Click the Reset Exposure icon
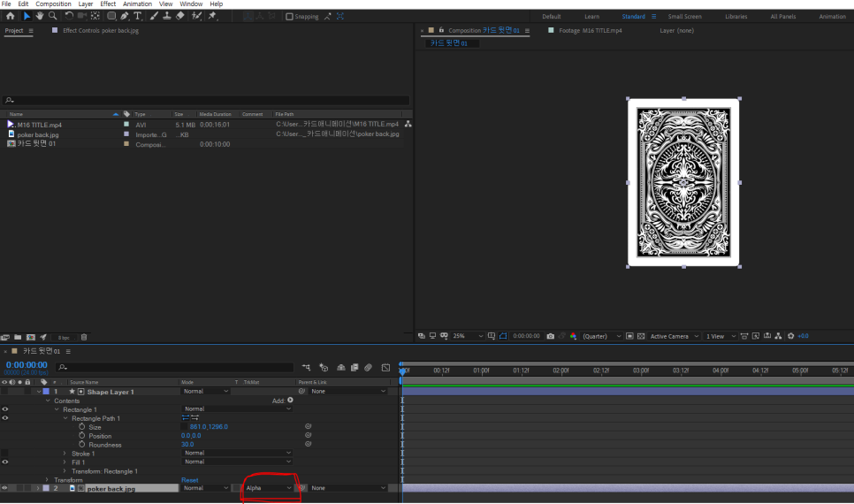854x504 pixels. pyautogui.click(x=791, y=336)
